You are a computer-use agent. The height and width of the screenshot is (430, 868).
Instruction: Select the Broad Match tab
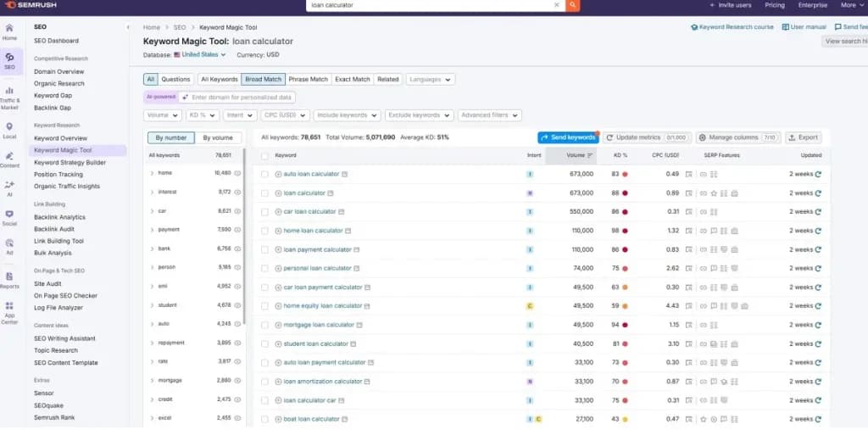(x=264, y=79)
